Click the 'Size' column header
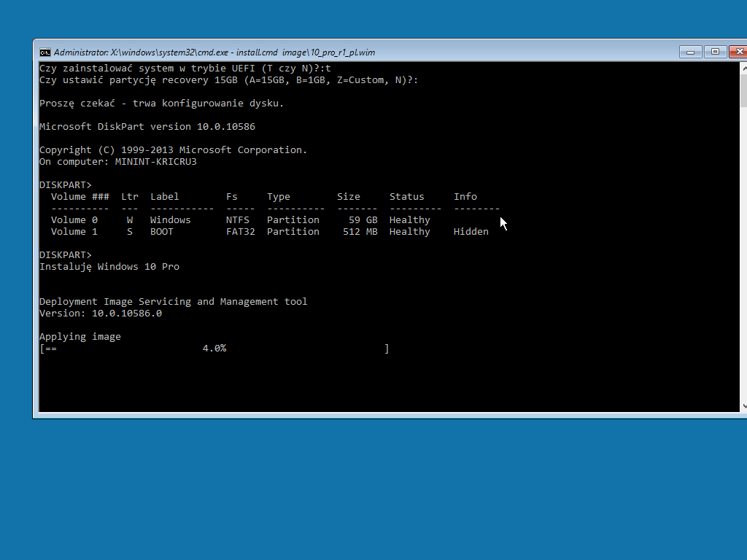747x560 pixels. pyautogui.click(x=348, y=197)
